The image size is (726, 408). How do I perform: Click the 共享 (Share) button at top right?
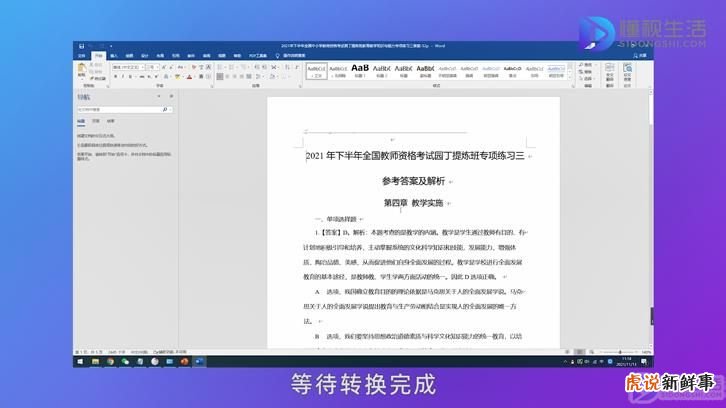click(639, 56)
